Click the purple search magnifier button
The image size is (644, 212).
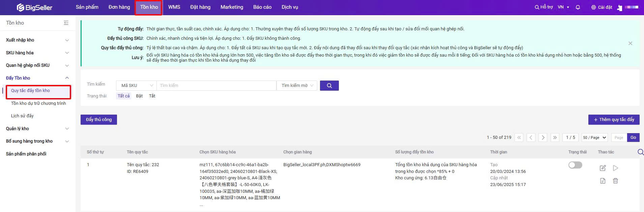(329, 86)
